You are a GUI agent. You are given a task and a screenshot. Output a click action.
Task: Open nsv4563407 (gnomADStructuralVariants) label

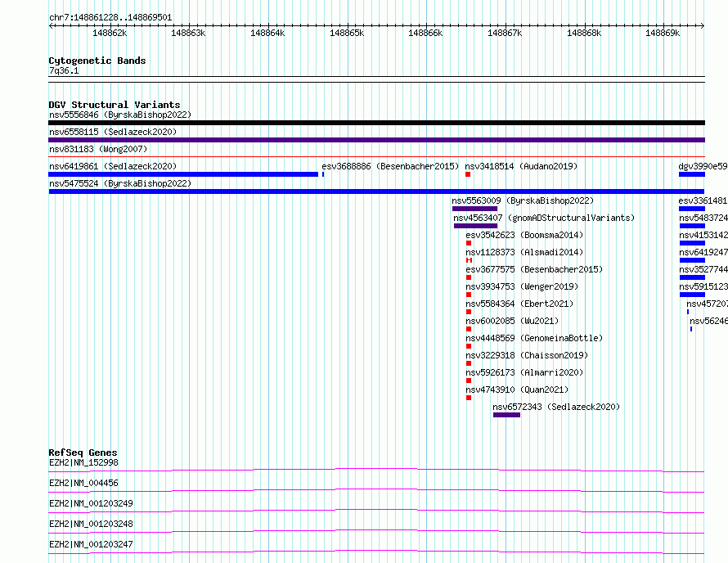(544, 218)
